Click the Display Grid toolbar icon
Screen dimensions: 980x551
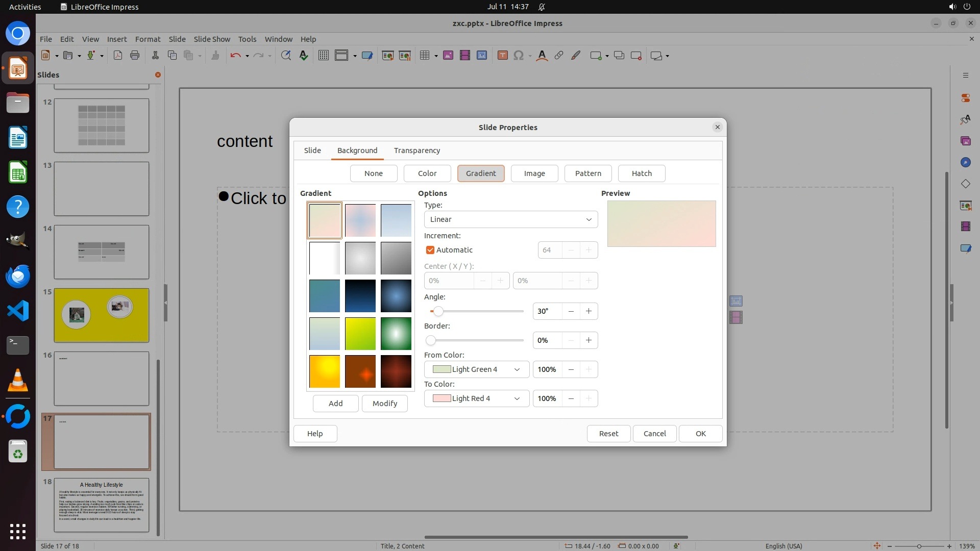click(323, 56)
